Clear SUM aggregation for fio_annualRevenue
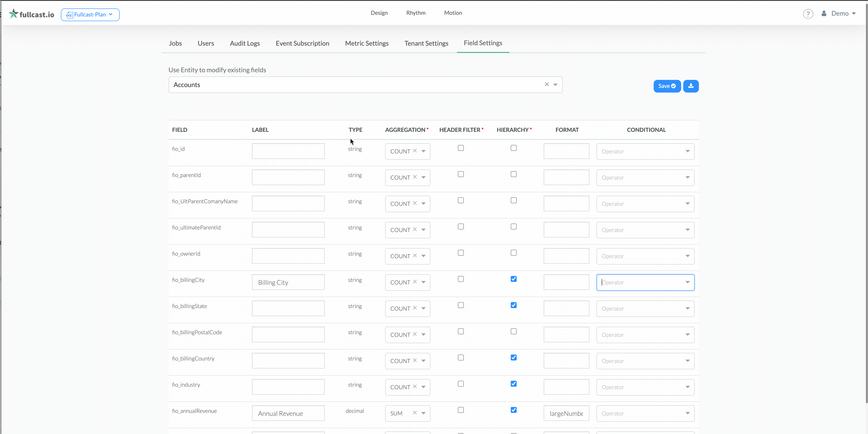Viewport: 868px width, 434px height. [415, 413]
